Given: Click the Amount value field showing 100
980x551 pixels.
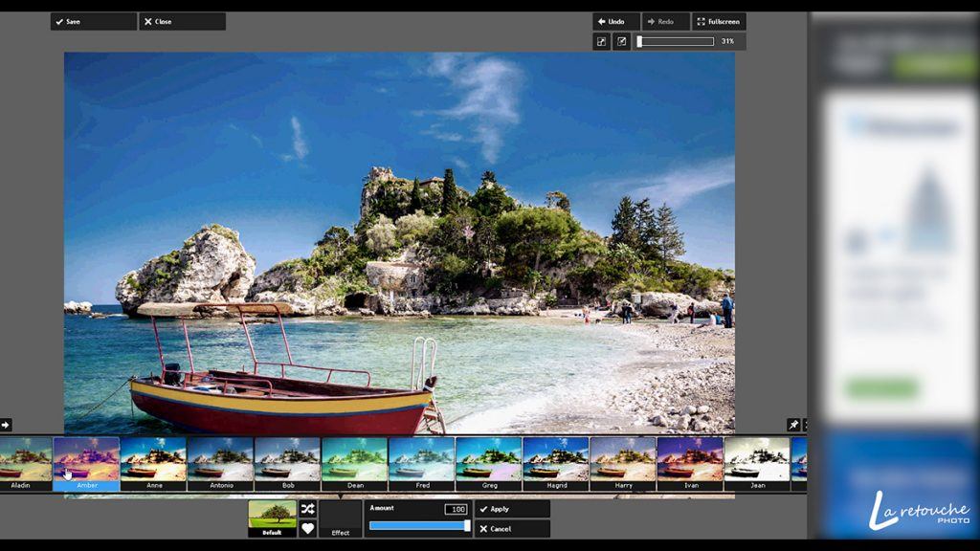Looking at the screenshot, I should 456,507.
